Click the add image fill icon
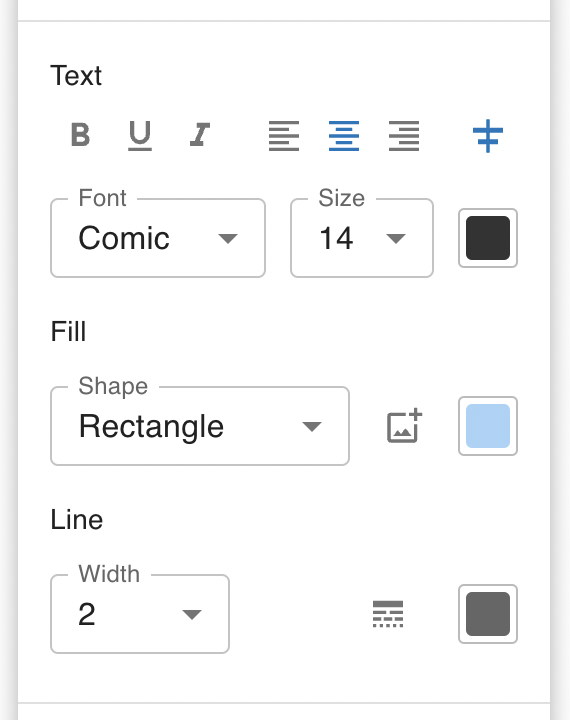This screenshot has height=720, width=570. [x=404, y=426]
